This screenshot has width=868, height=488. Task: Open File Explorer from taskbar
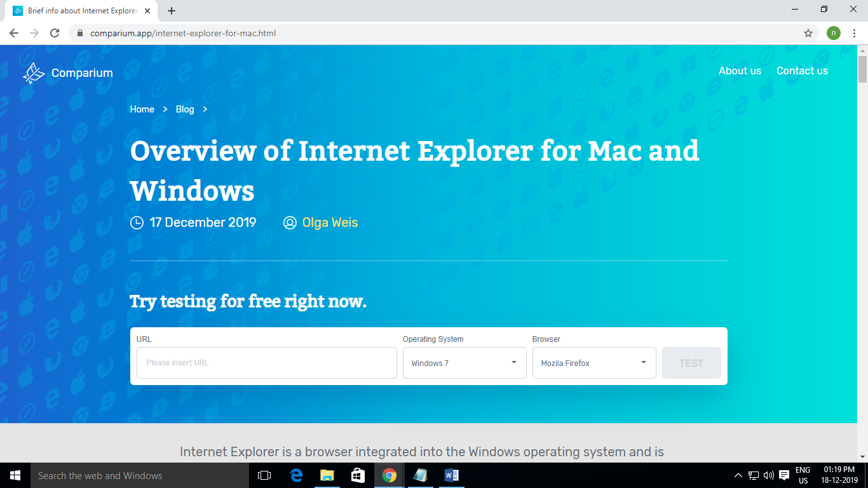click(327, 475)
